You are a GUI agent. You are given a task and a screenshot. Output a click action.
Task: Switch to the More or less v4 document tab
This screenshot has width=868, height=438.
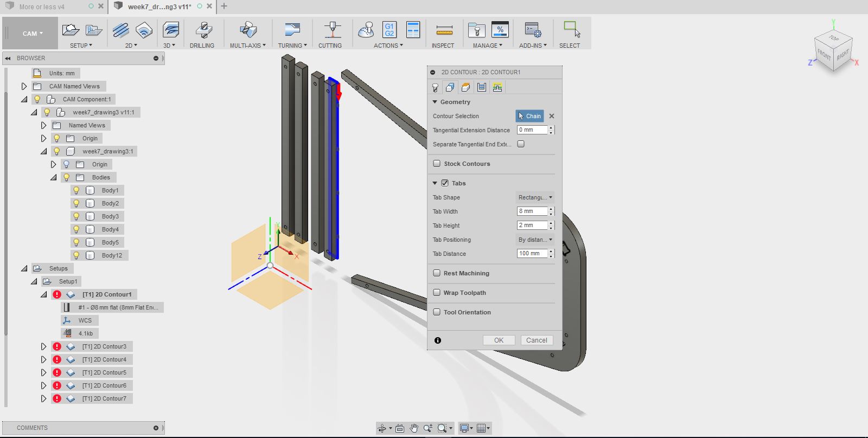(x=42, y=7)
